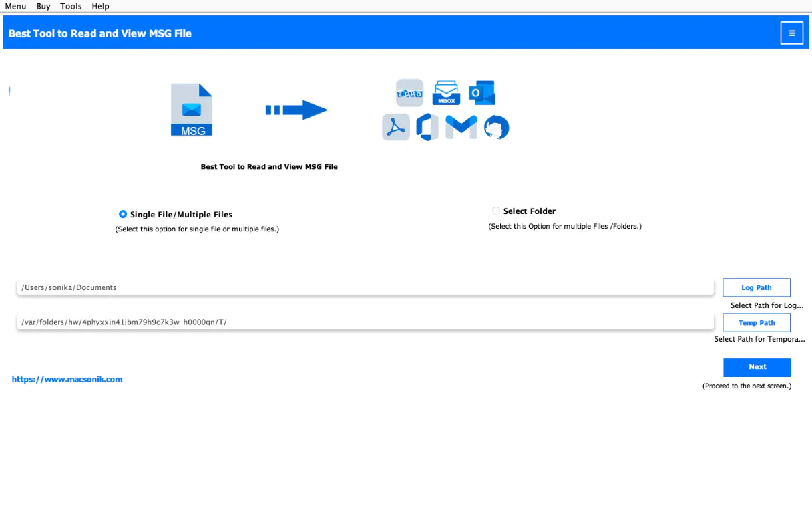Proceed with the Next button

pos(757,367)
